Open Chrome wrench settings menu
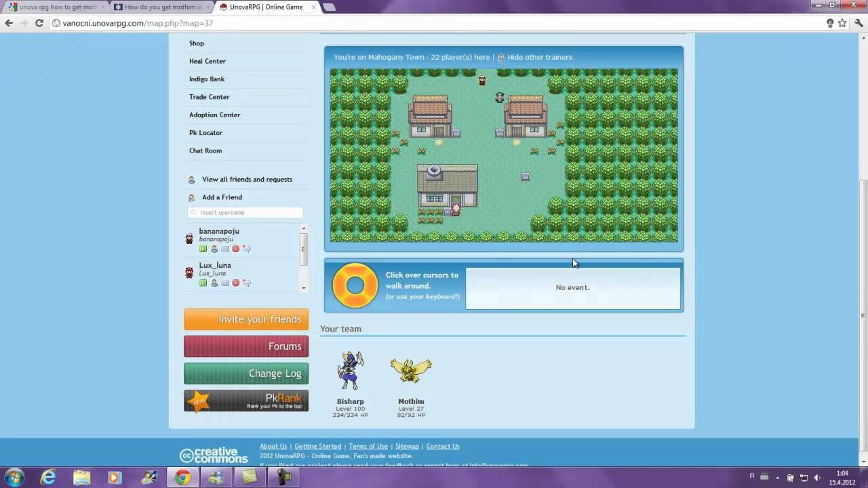 tap(859, 23)
